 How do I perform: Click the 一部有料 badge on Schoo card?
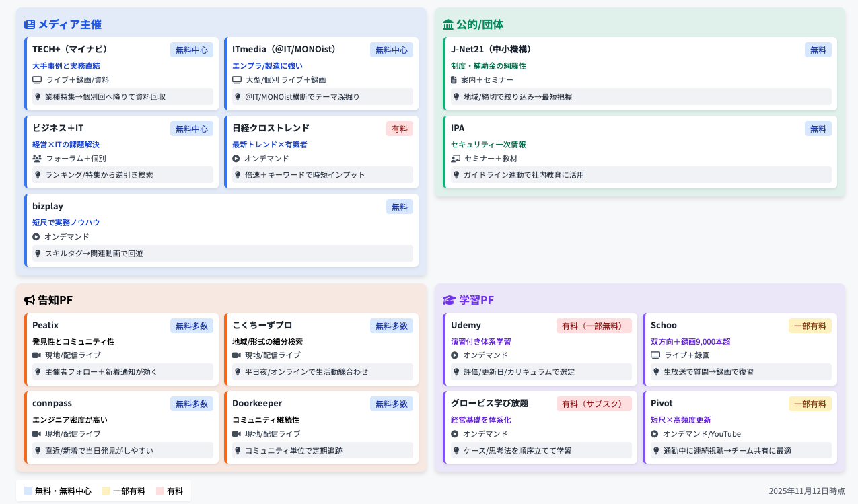point(810,326)
